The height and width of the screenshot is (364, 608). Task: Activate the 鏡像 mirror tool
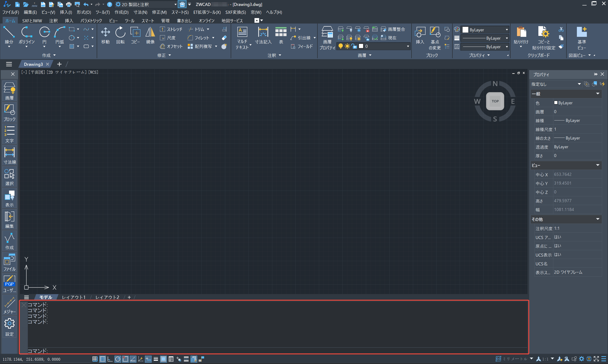[150, 36]
